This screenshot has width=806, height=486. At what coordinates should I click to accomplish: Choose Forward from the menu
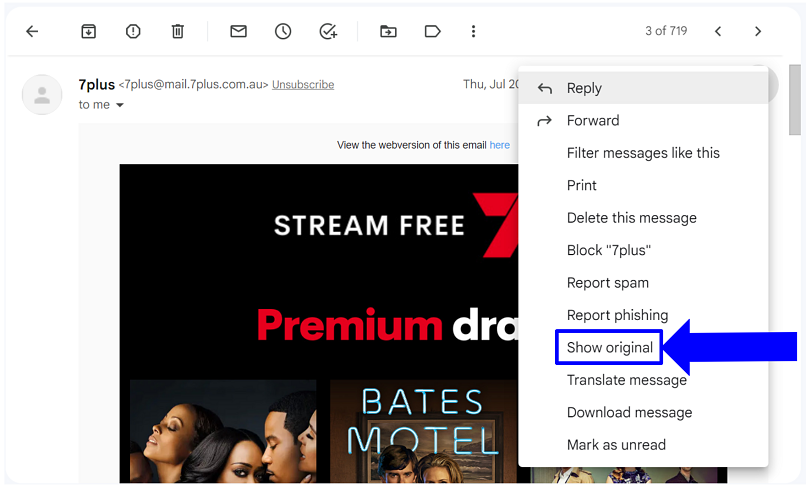(644, 120)
